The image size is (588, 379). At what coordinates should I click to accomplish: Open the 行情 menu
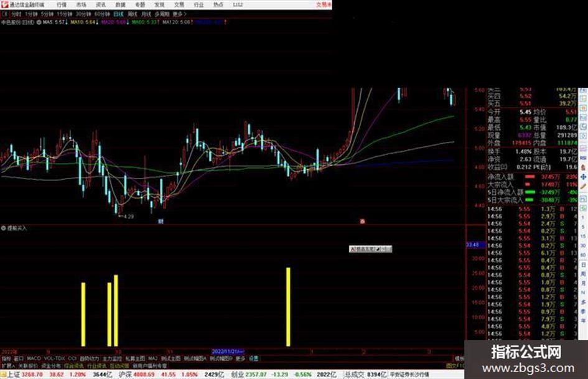[62, 5]
